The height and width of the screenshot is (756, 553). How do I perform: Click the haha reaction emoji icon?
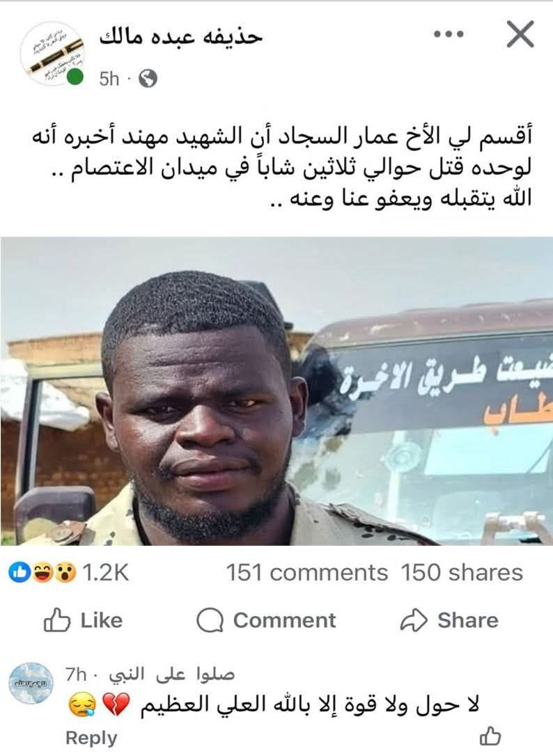pyautogui.click(x=42, y=572)
